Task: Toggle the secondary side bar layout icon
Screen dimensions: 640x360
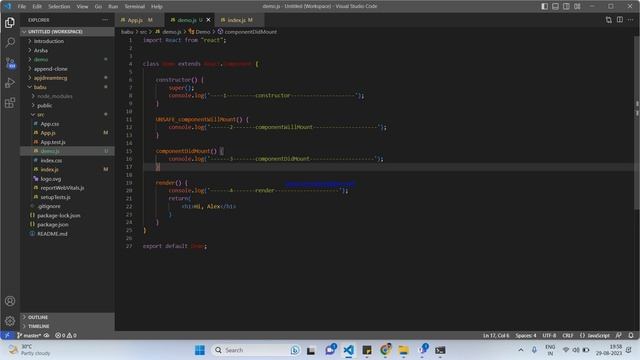Action: tap(566, 6)
